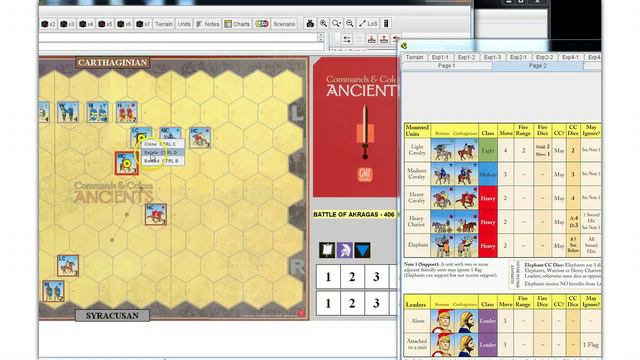Activate the LoS line-of-sight tool
This screenshot has width=640, height=360.
pos(368,24)
